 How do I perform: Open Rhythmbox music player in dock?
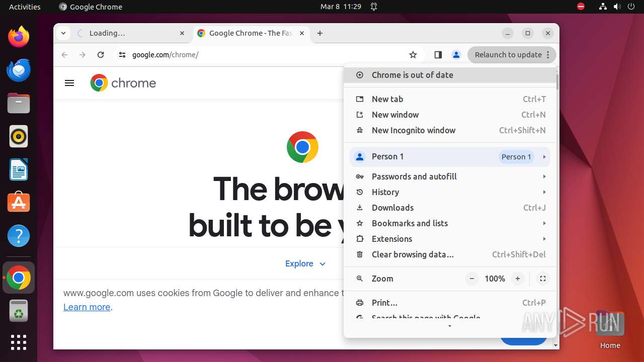pyautogui.click(x=19, y=136)
